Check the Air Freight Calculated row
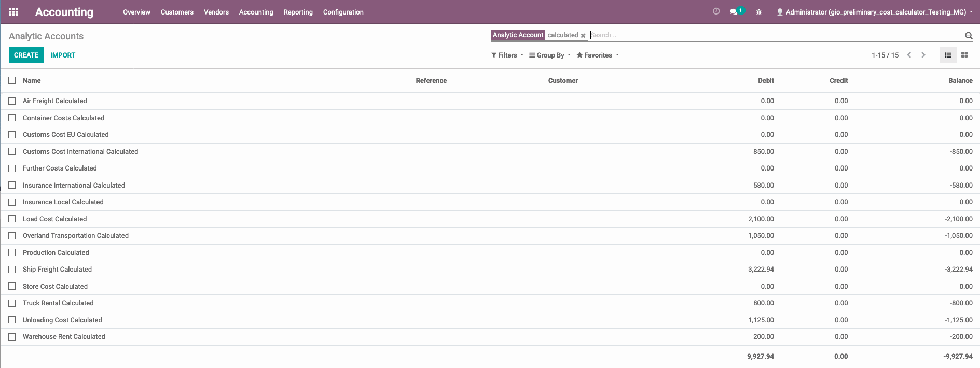The width and height of the screenshot is (980, 368). (x=12, y=101)
